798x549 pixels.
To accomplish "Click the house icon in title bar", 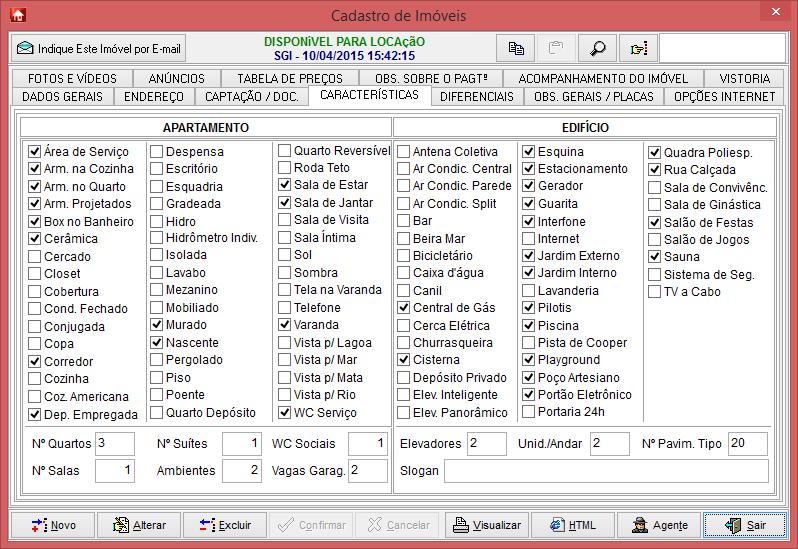I will point(17,15).
